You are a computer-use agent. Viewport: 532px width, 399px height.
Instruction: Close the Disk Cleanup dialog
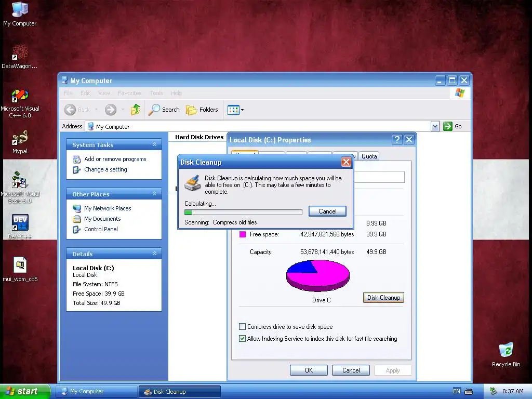pyautogui.click(x=346, y=162)
